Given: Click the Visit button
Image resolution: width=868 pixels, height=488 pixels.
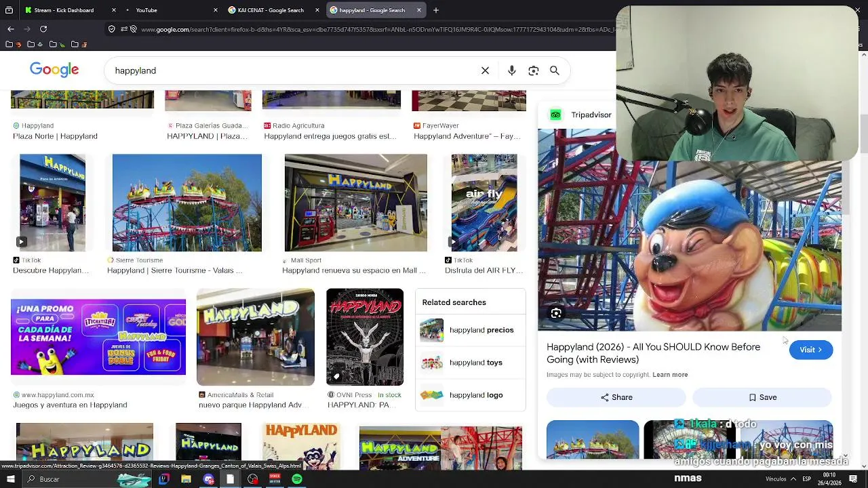Looking at the screenshot, I should 811,350.
